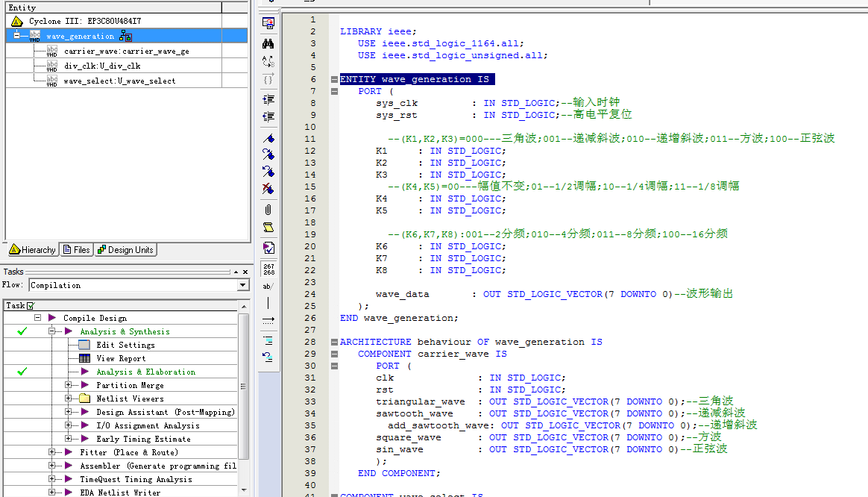Toggle the Task column check icon
The image size is (868, 497).
[x=31, y=306]
